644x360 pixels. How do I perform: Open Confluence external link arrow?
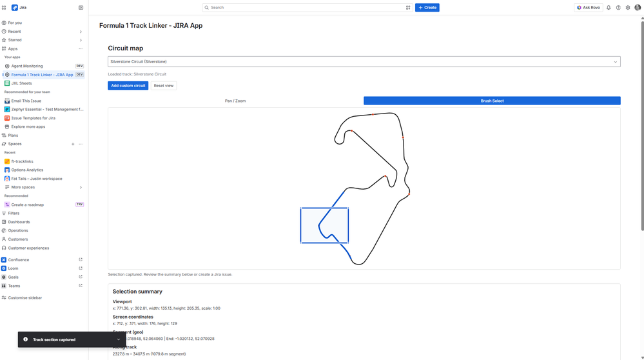click(81, 260)
